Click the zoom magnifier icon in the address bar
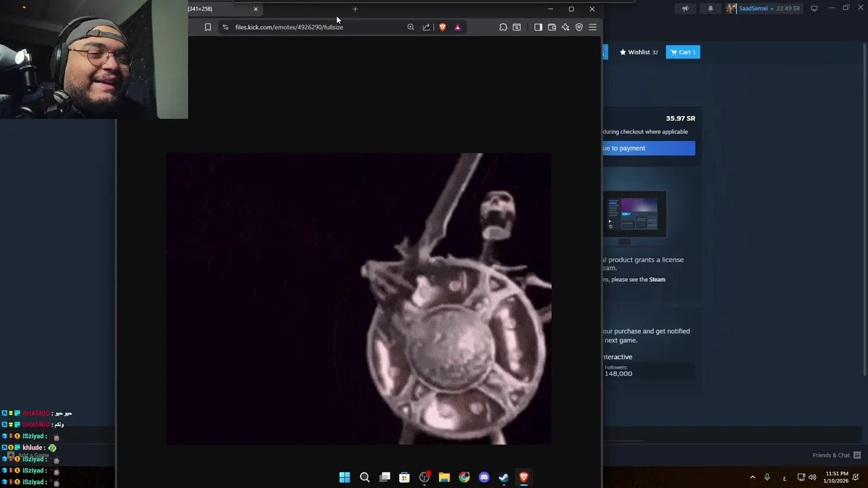The width and height of the screenshot is (868, 488). pyautogui.click(x=410, y=27)
